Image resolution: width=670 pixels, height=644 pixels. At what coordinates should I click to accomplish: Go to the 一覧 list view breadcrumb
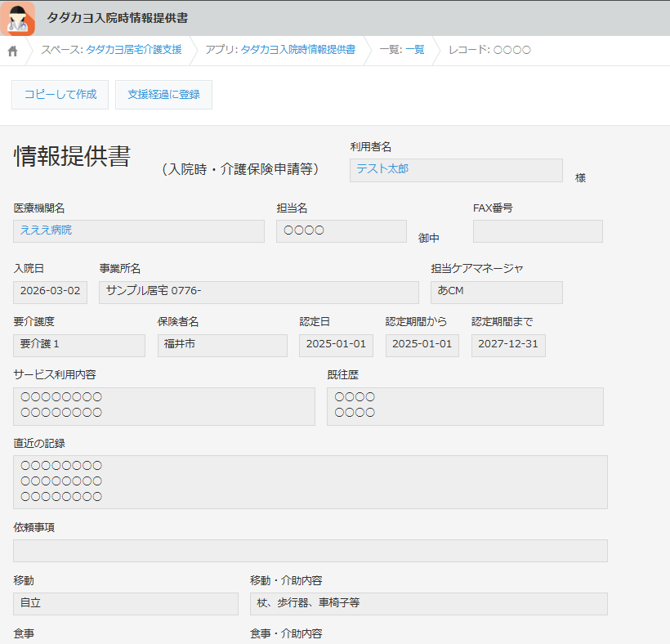(402, 50)
